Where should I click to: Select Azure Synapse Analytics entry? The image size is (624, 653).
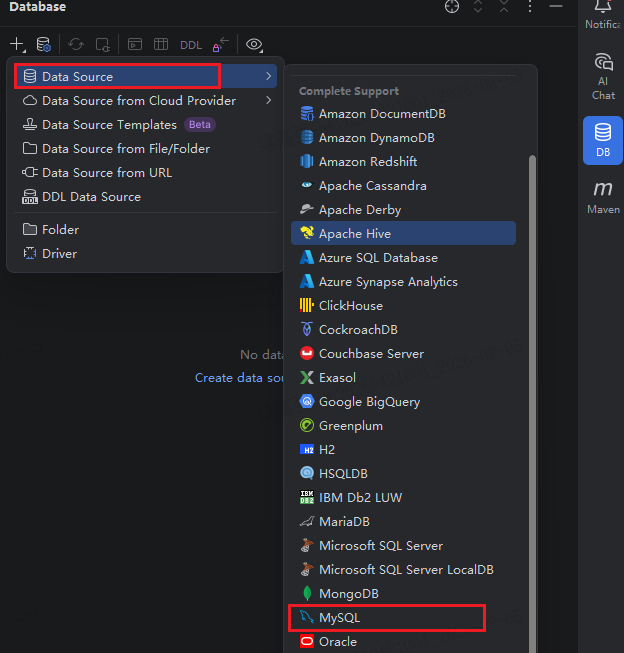[403, 282]
